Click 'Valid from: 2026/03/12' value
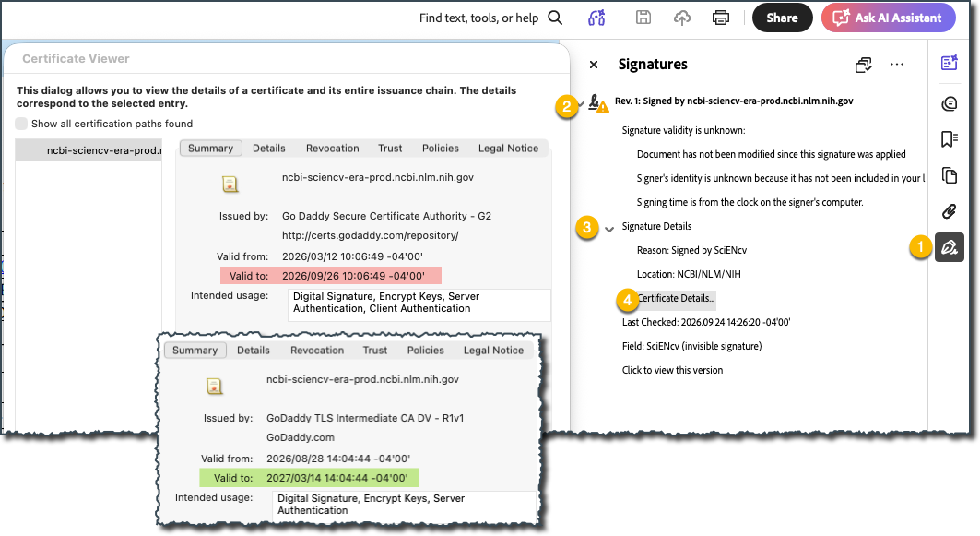Viewport: 980px width, 536px height. [x=352, y=256]
